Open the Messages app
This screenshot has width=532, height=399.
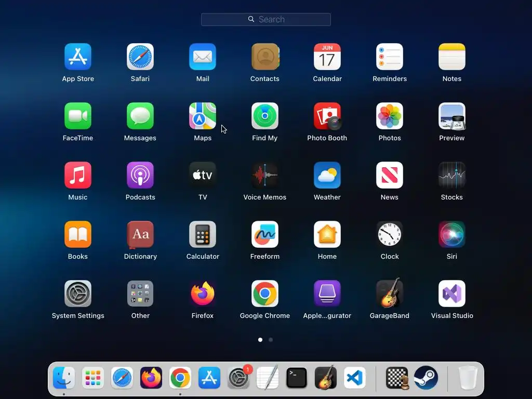pos(140,116)
